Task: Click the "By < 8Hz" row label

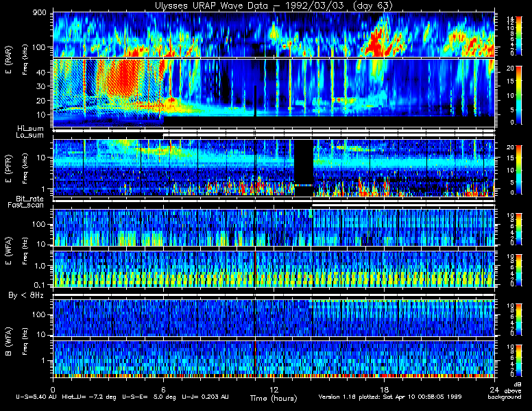Action: pyautogui.click(x=26, y=295)
